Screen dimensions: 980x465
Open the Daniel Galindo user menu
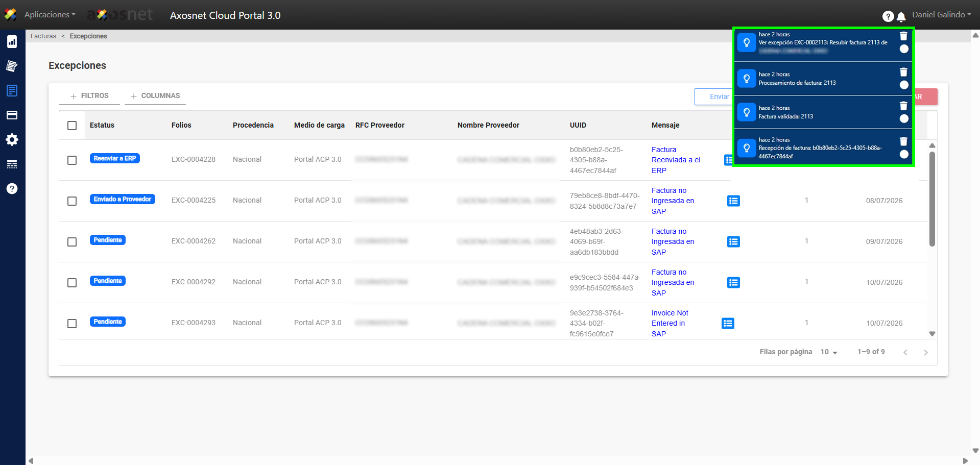[x=942, y=15]
